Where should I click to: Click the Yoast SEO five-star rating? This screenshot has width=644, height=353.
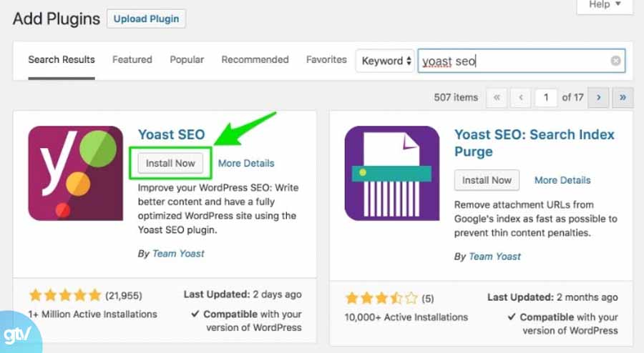coord(65,294)
